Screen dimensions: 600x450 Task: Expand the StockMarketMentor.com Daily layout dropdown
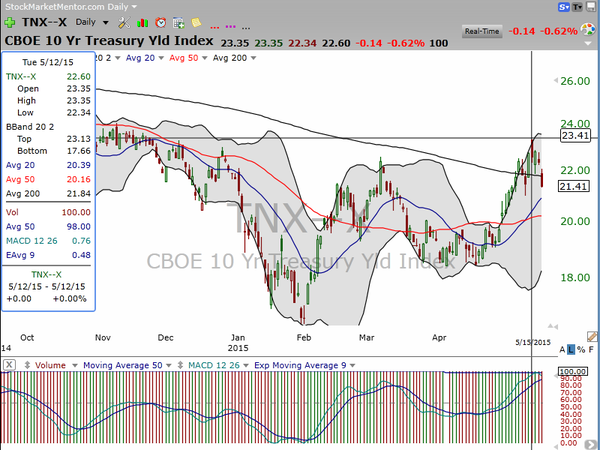tap(134, 7)
